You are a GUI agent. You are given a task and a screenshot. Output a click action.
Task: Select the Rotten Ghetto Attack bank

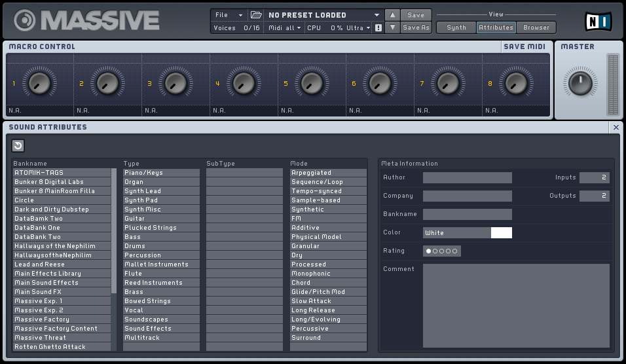click(62, 347)
